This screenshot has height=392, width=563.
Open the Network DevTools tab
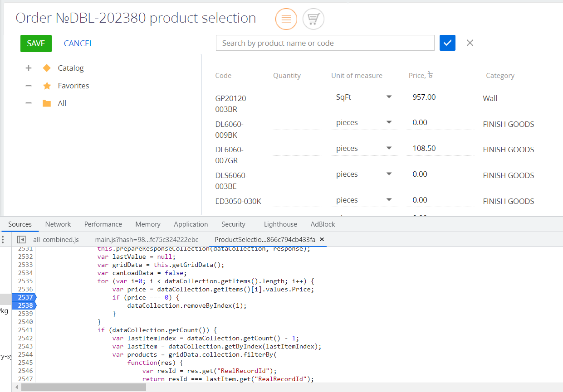pos(58,224)
